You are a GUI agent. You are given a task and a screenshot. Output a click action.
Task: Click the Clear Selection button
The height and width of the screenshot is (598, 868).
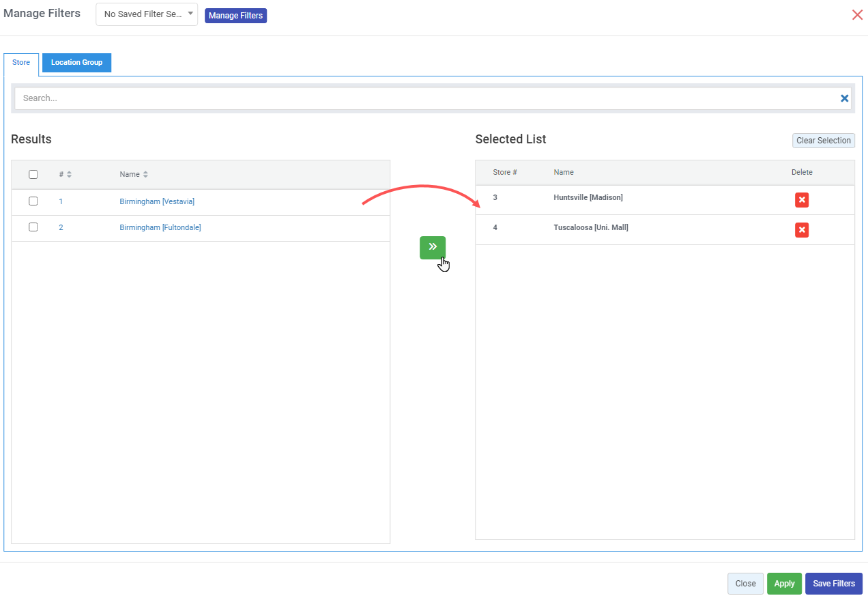coord(824,141)
